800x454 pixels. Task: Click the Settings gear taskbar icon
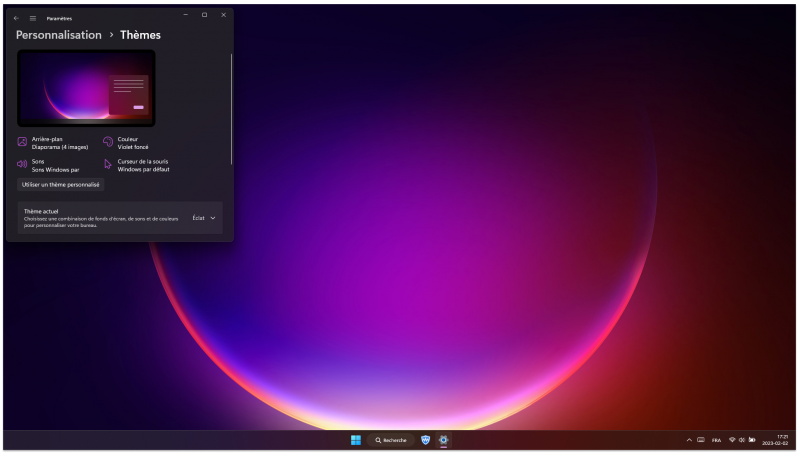443,440
